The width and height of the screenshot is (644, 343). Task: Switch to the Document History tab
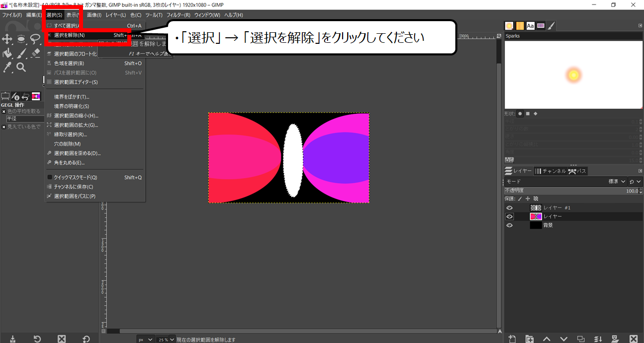(x=541, y=26)
